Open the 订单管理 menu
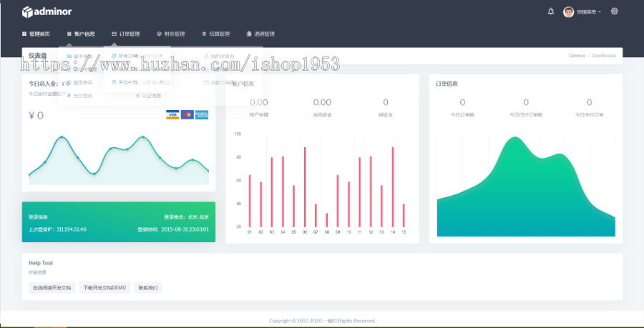Image resolution: width=644 pixels, height=328 pixels. pos(126,34)
